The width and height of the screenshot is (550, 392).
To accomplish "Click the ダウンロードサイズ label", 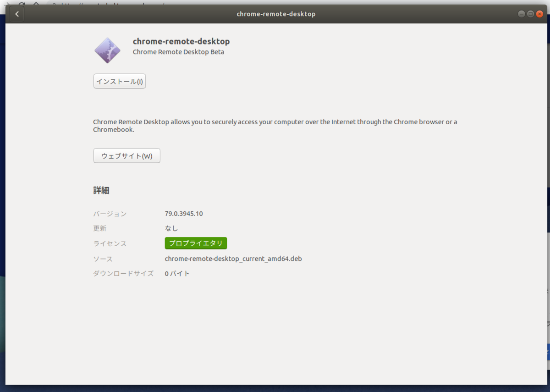I will [x=123, y=274].
